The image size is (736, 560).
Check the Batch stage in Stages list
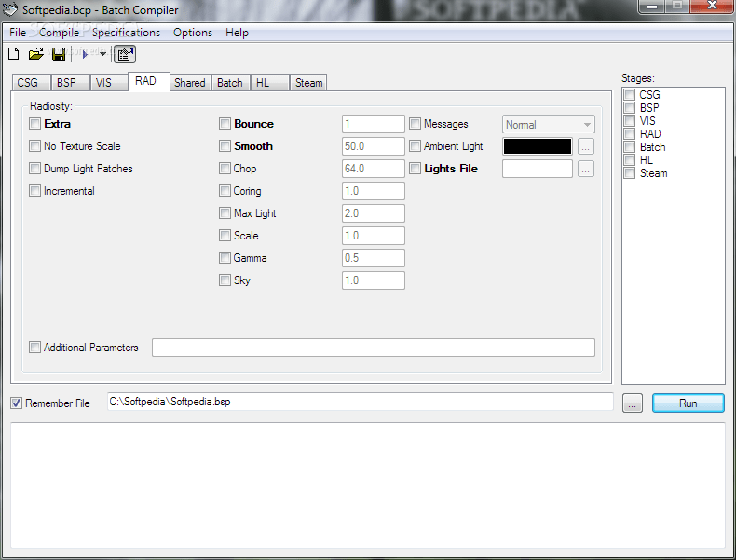point(630,147)
